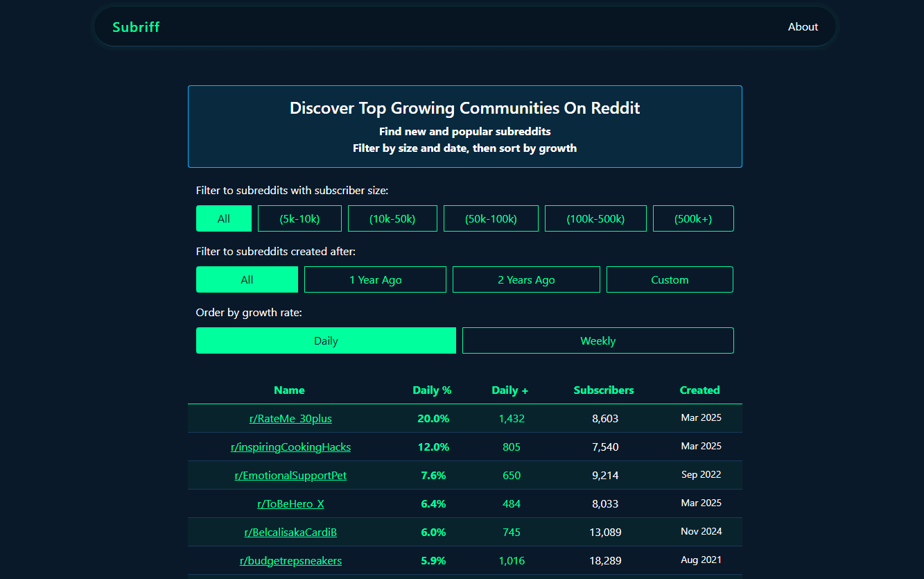Filter to subreddits created 2 Years Ago

pyautogui.click(x=526, y=279)
